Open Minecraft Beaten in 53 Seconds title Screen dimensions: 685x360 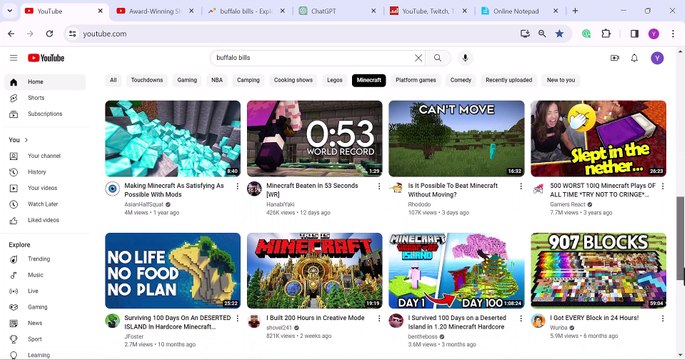tap(312, 190)
